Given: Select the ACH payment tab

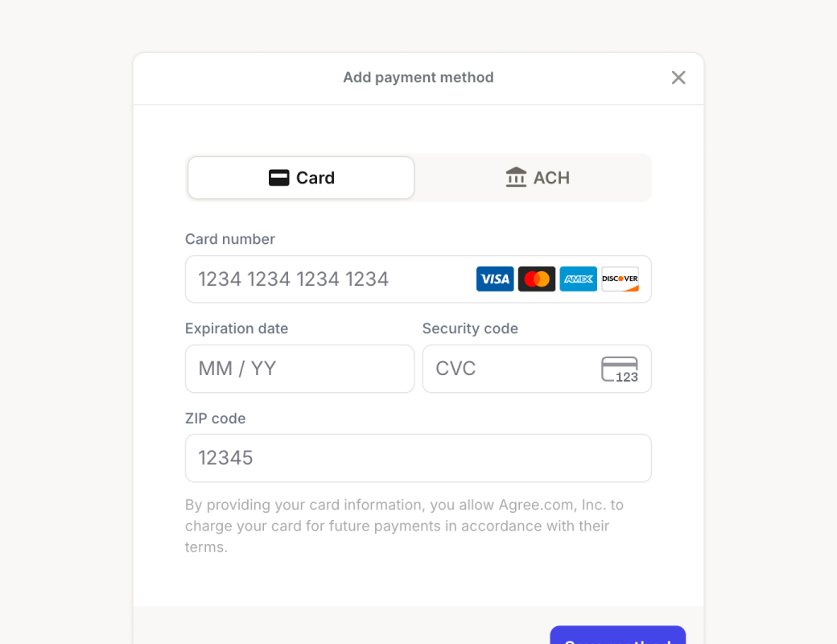Looking at the screenshot, I should [537, 178].
